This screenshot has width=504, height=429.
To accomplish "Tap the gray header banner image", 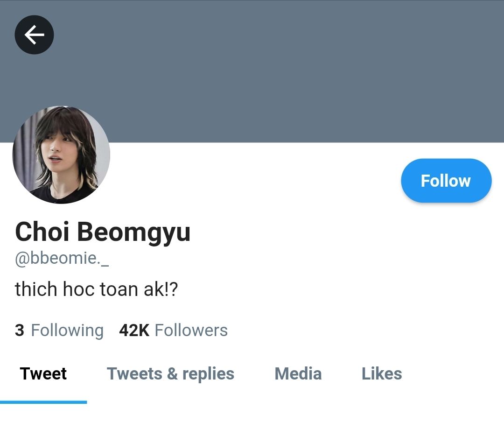I will point(280,70).
